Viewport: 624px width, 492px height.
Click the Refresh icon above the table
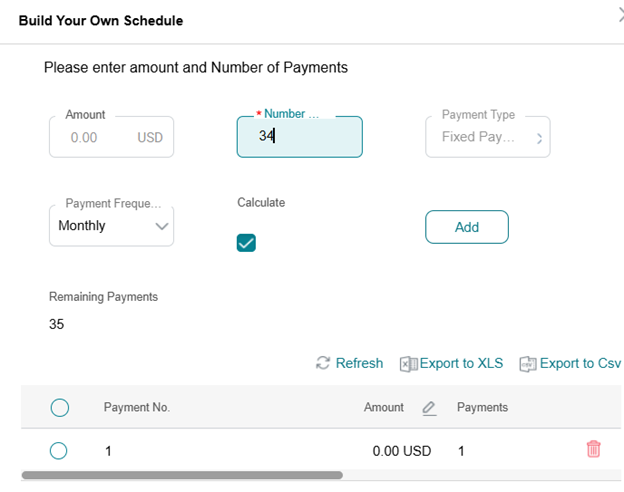[323, 363]
